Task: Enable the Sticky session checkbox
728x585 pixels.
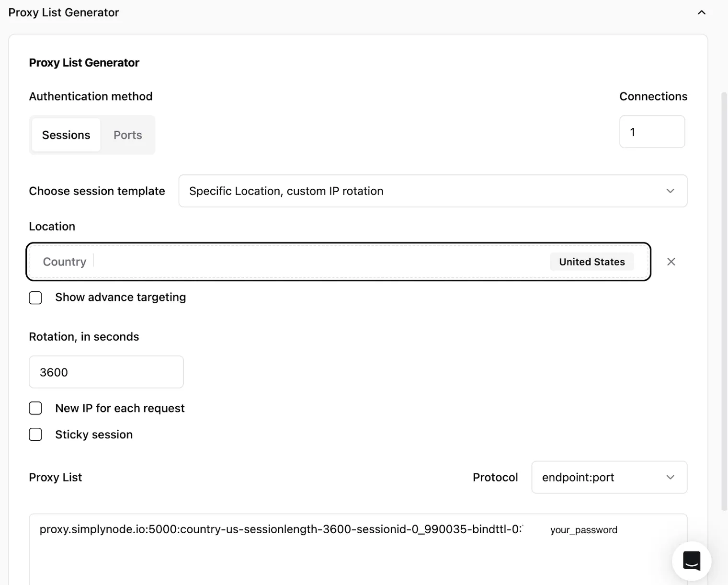Action: point(35,435)
